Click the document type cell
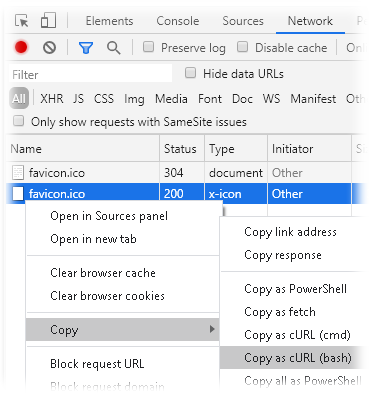369x393 pixels. pos(236,173)
